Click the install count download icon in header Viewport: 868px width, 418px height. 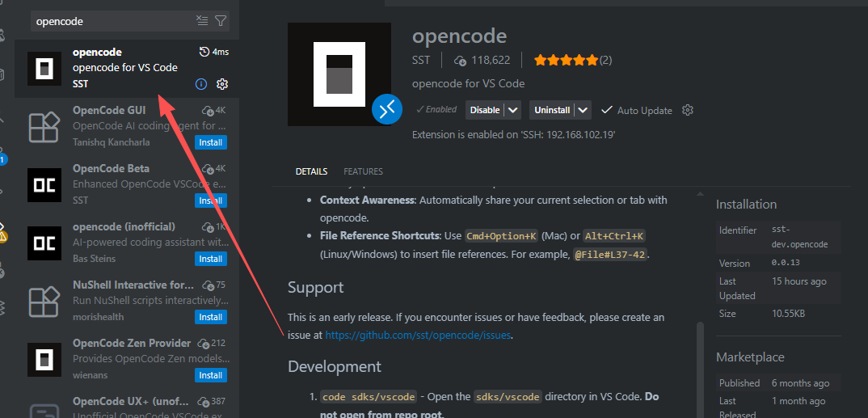460,60
